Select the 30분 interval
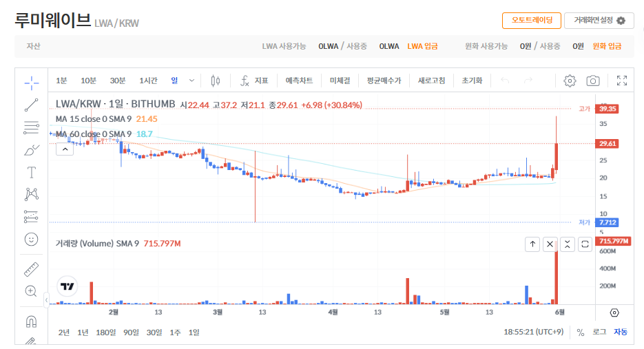Image resolution: width=644 pixels, height=349 pixels. [118, 81]
